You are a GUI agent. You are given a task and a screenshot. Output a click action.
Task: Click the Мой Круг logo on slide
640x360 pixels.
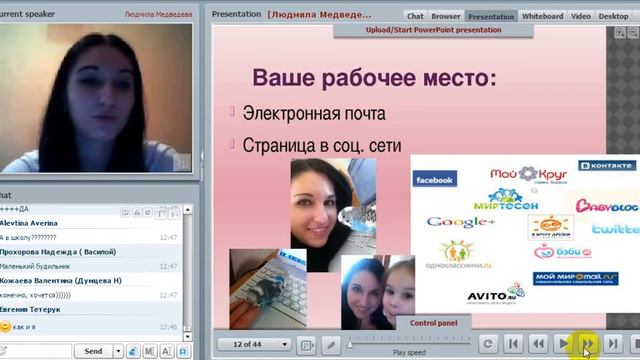click(529, 175)
